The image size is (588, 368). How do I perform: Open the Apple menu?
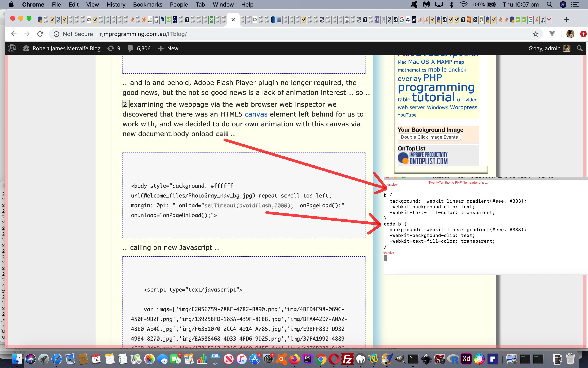click(11, 5)
